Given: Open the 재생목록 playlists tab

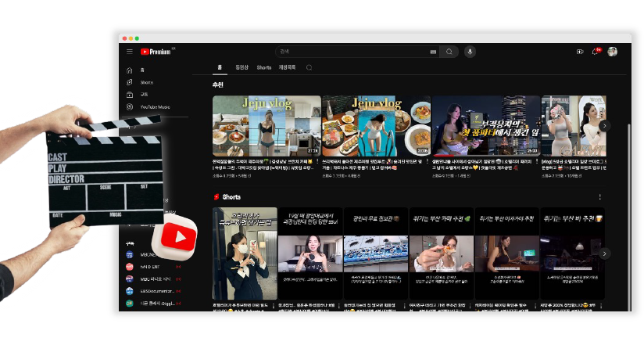Looking at the screenshot, I should pos(288,68).
